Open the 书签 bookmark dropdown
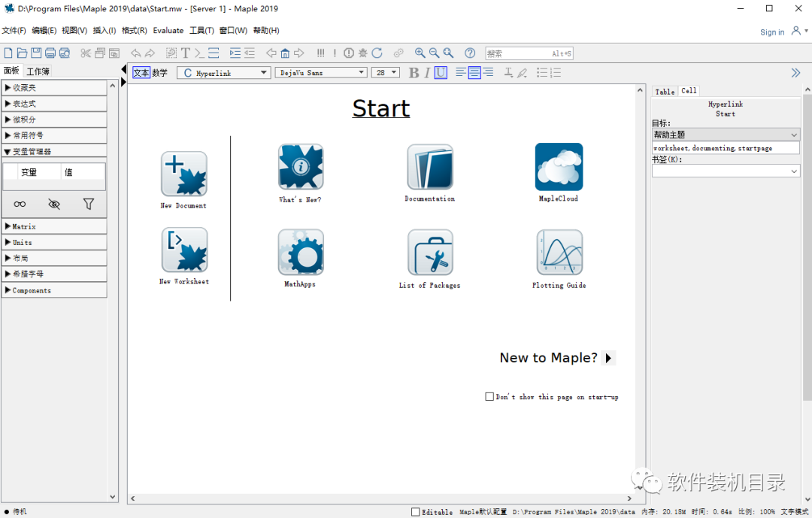This screenshot has width=812, height=518. tap(726, 171)
